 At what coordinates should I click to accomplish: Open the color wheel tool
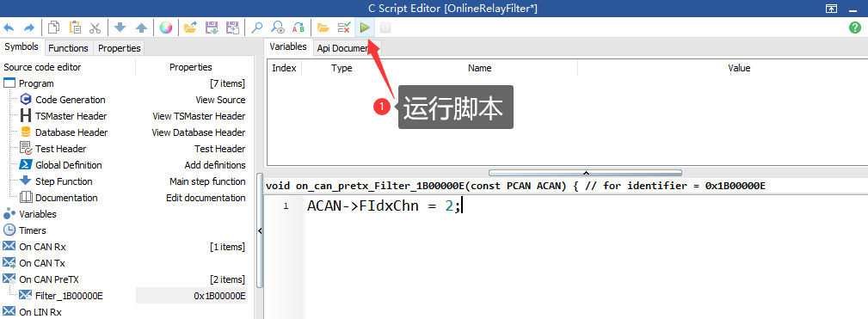point(166,28)
